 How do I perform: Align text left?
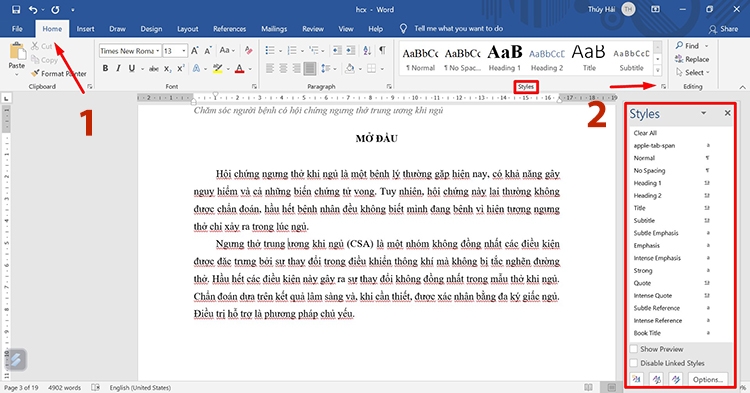(270, 69)
